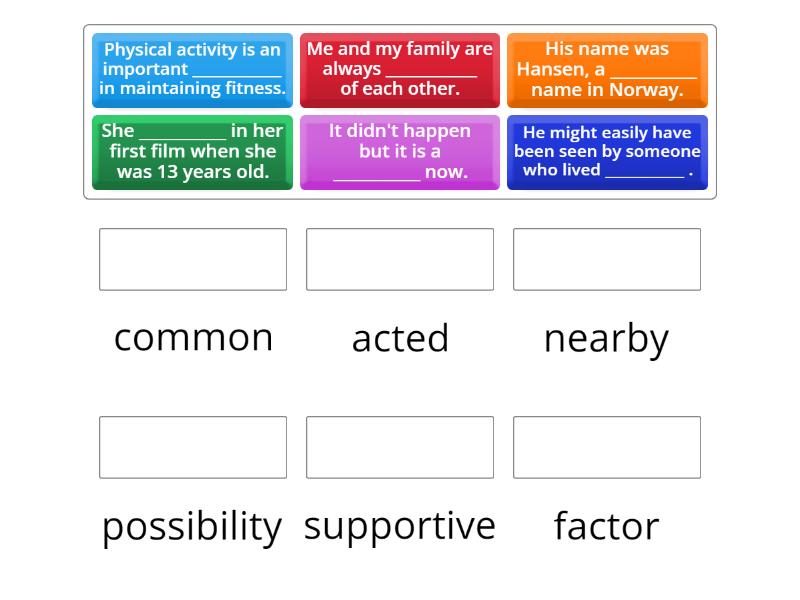The width and height of the screenshot is (800, 600).
Task: Click the empty box above 'common'
Action: 193,259
